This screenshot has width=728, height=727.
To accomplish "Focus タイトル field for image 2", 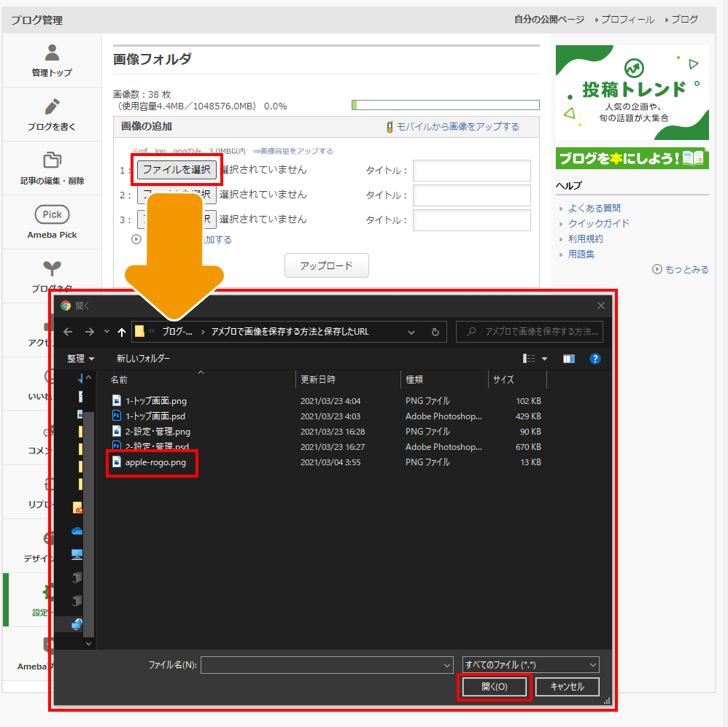I will coord(472,195).
